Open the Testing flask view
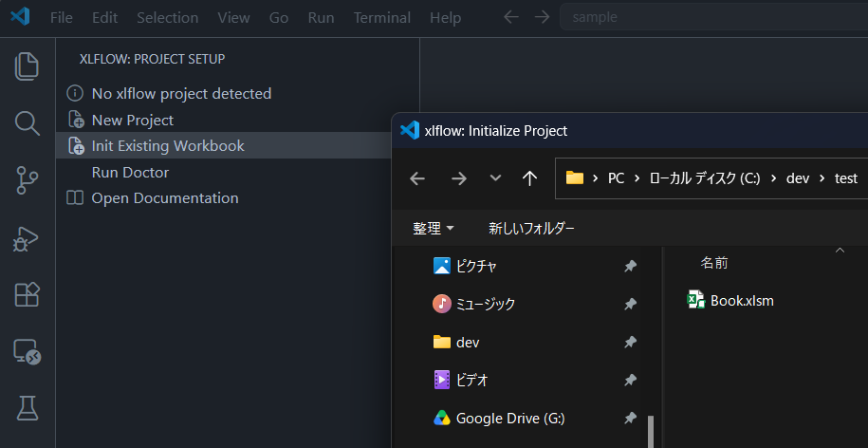The width and height of the screenshot is (868, 448). (27, 408)
